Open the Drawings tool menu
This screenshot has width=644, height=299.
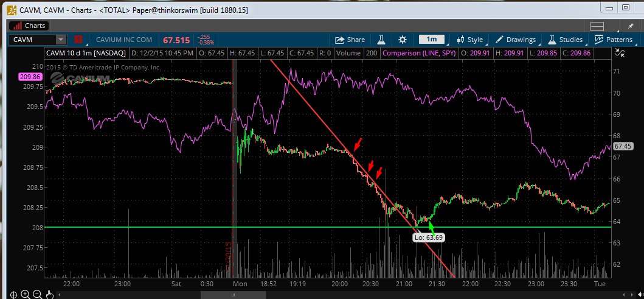tap(516, 40)
